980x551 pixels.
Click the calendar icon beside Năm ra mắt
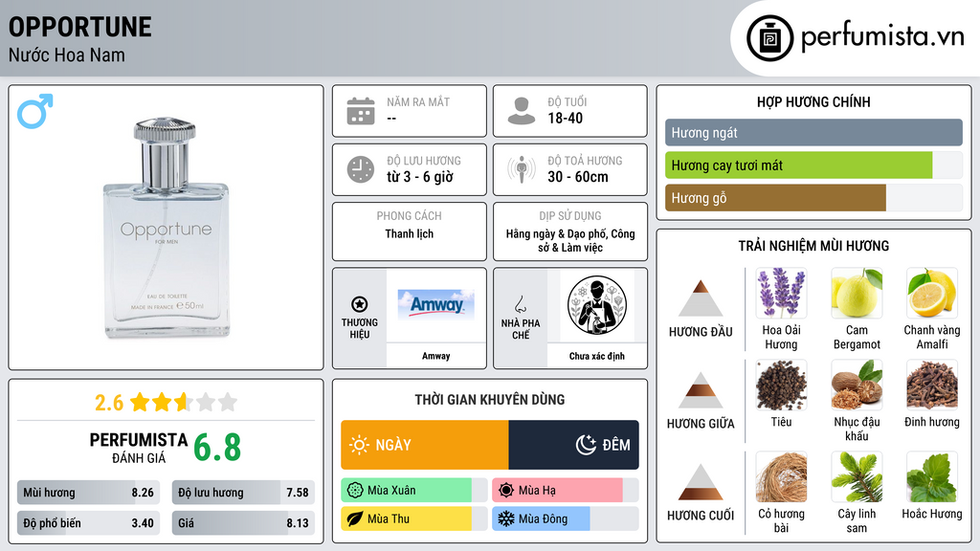[x=361, y=111]
